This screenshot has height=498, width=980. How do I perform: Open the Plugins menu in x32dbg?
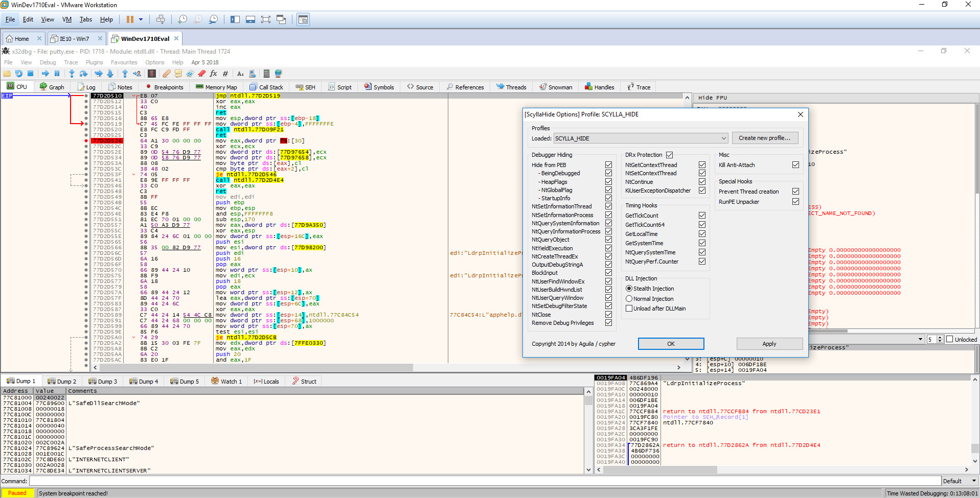[94, 62]
